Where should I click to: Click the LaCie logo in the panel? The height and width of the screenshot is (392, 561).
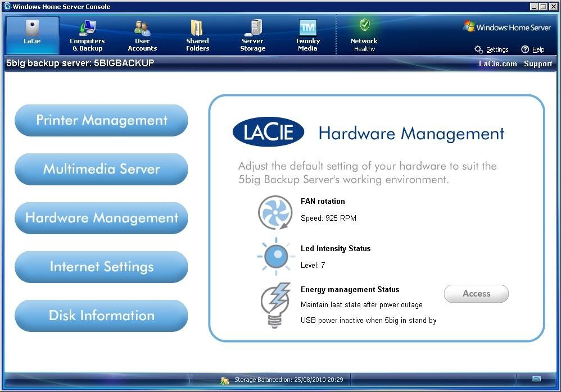[x=268, y=132]
